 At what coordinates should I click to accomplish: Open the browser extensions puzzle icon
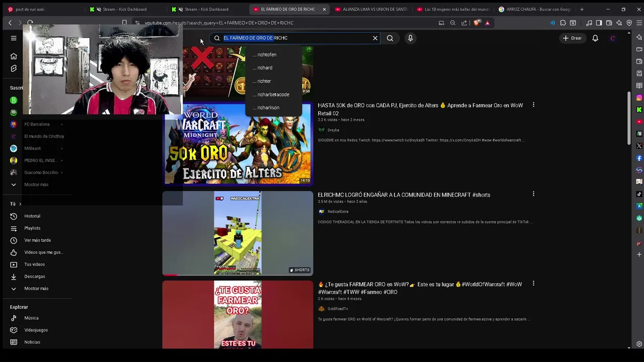tap(563, 23)
